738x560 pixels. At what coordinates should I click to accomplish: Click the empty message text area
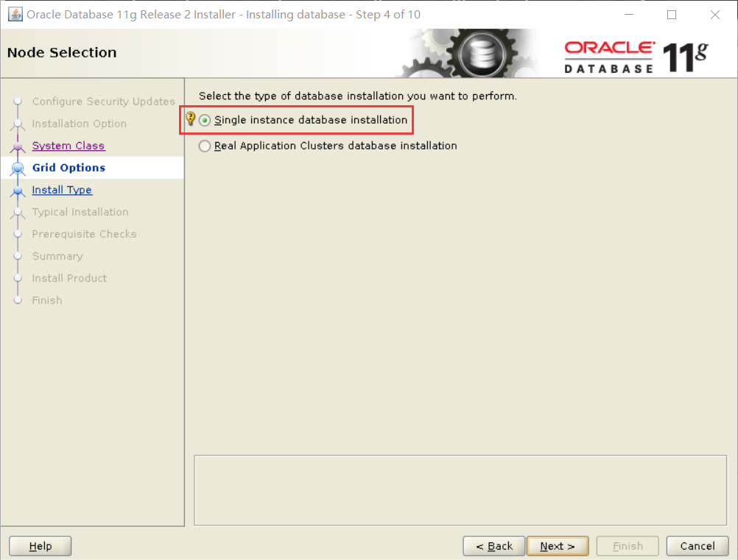coord(460,490)
